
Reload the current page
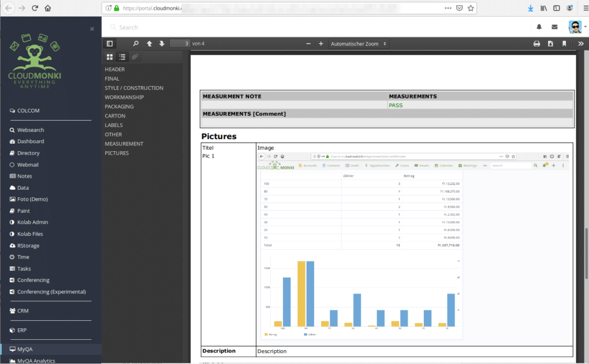(x=35, y=8)
